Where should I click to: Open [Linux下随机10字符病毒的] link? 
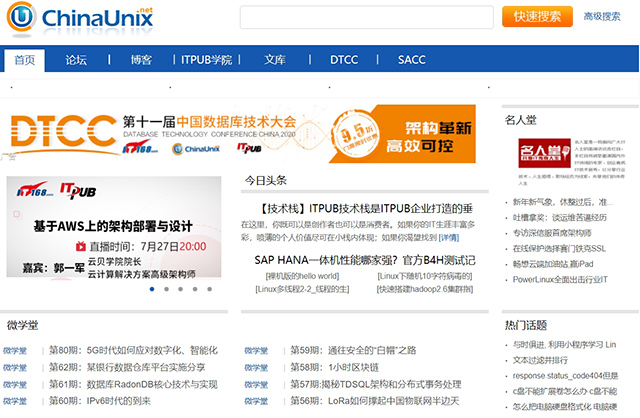[424, 276]
